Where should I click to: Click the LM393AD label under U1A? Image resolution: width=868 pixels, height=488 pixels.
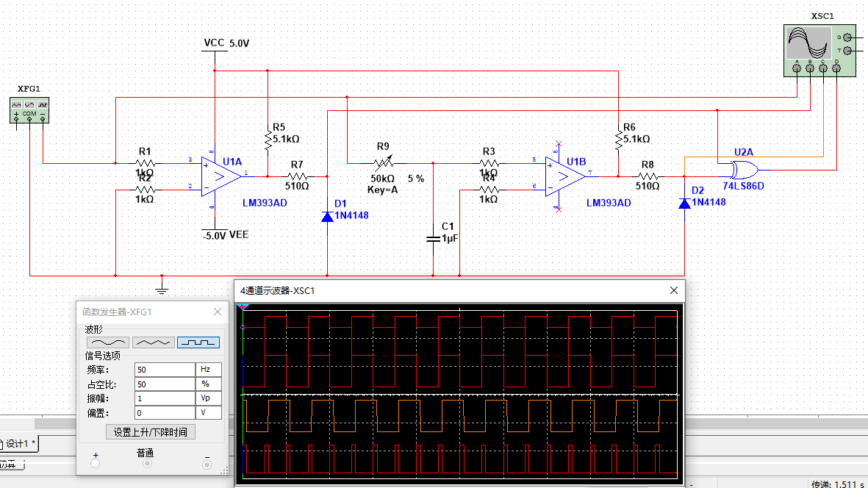(x=265, y=203)
